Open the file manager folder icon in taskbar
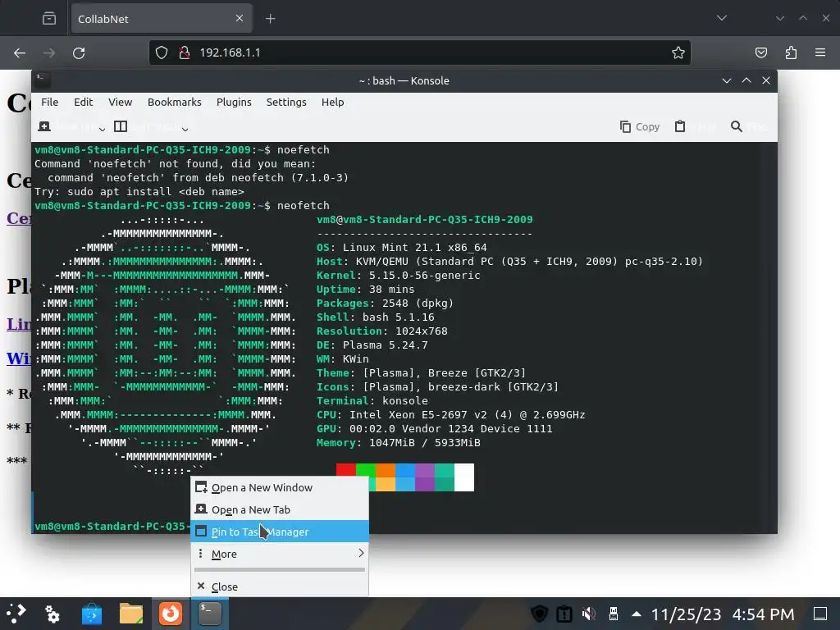The height and width of the screenshot is (630, 840). tap(131, 614)
